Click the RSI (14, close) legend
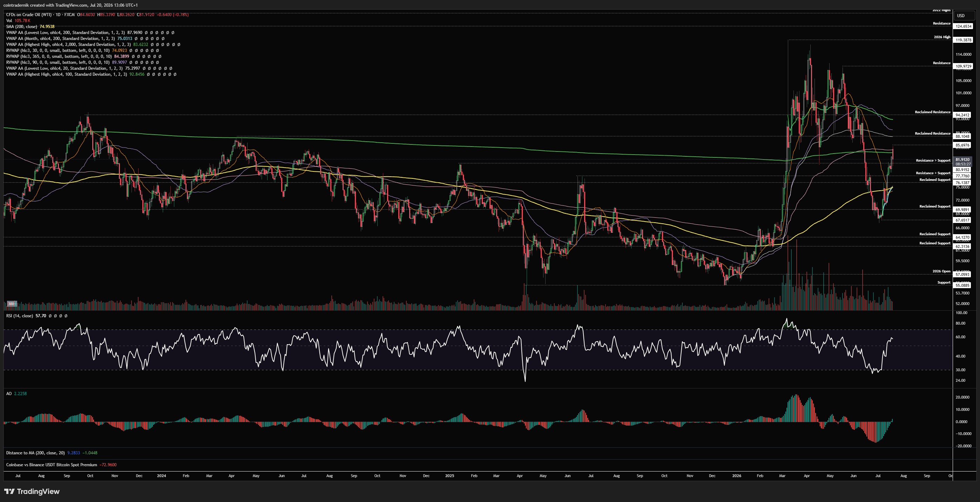The width and height of the screenshot is (980, 502). (19, 316)
